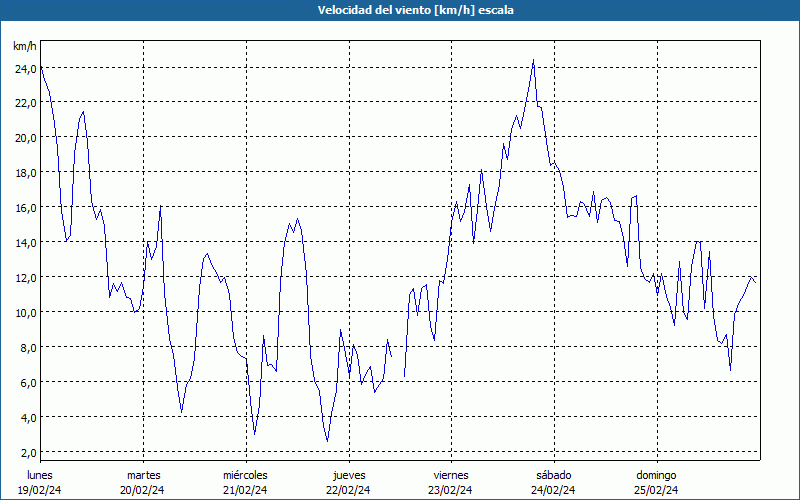Image resolution: width=800 pixels, height=500 pixels.
Task: Click the date 21/02/24
Action: click(245, 490)
